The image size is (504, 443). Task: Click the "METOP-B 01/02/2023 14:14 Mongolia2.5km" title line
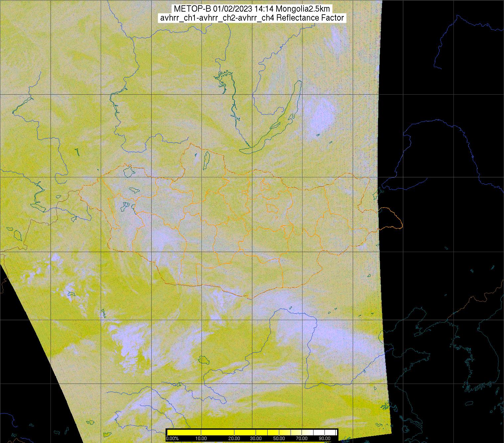click(252, 9)
